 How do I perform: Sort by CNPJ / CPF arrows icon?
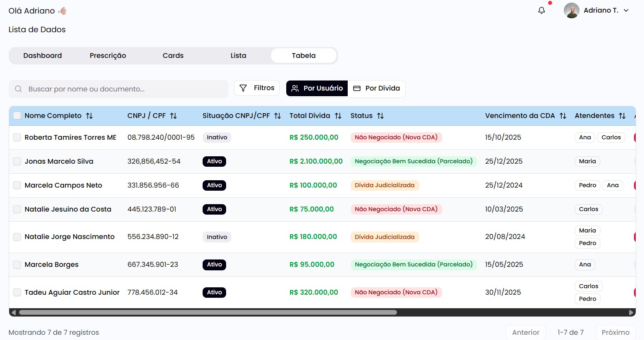(x=173, y=116)
